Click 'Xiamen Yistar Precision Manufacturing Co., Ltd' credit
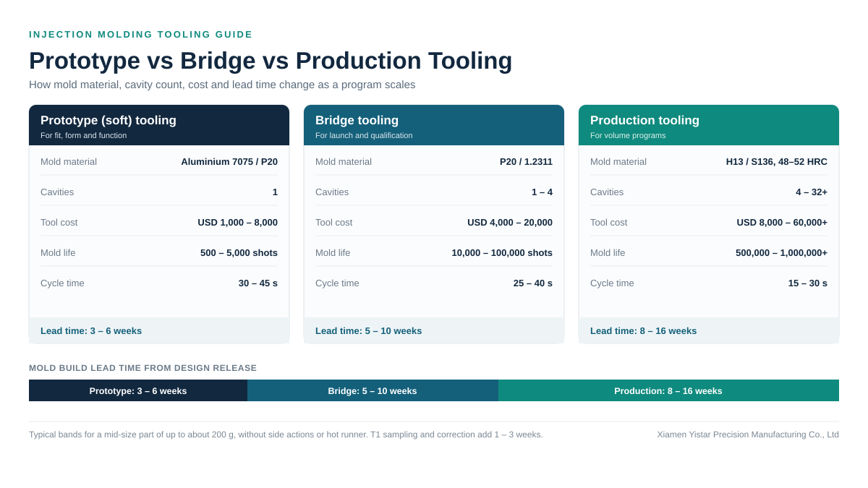 748,435
